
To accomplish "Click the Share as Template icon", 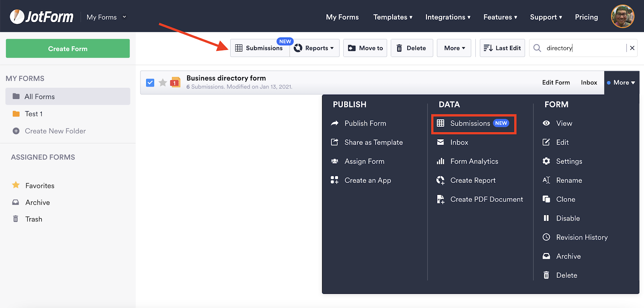I will (334, 142).
